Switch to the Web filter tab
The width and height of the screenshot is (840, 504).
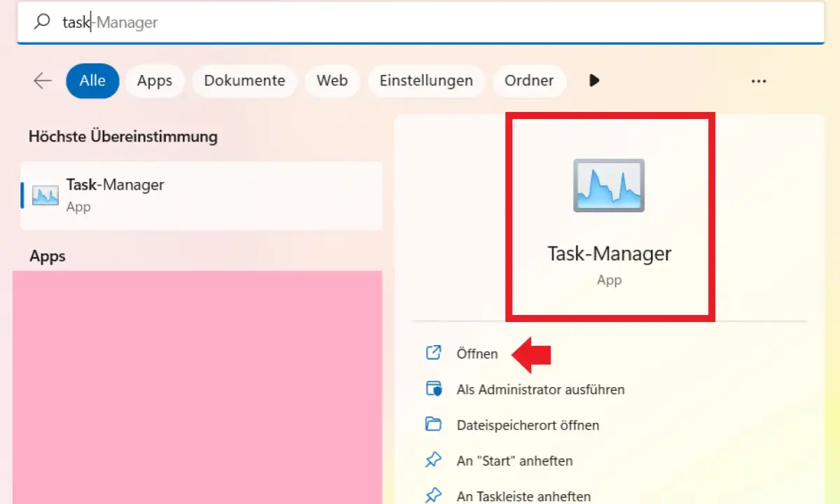click(x=332, y=80)
